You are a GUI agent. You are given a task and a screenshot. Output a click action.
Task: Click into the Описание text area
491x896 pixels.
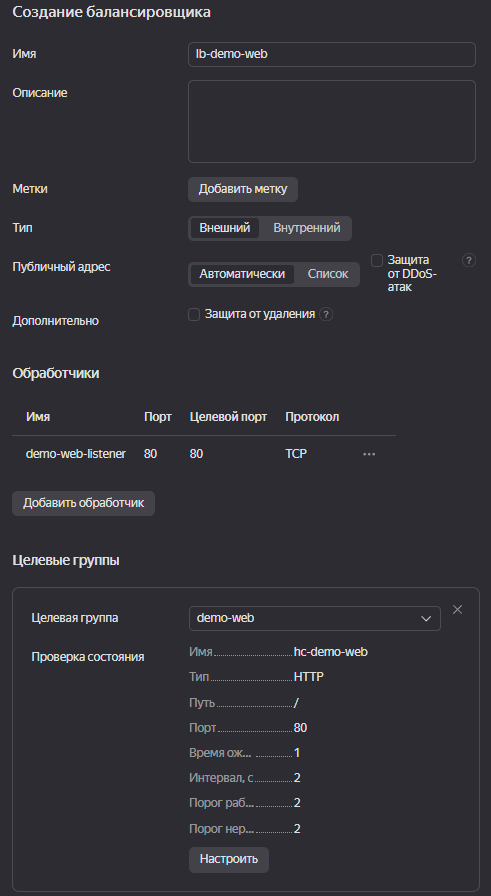(x=332, y=122)
